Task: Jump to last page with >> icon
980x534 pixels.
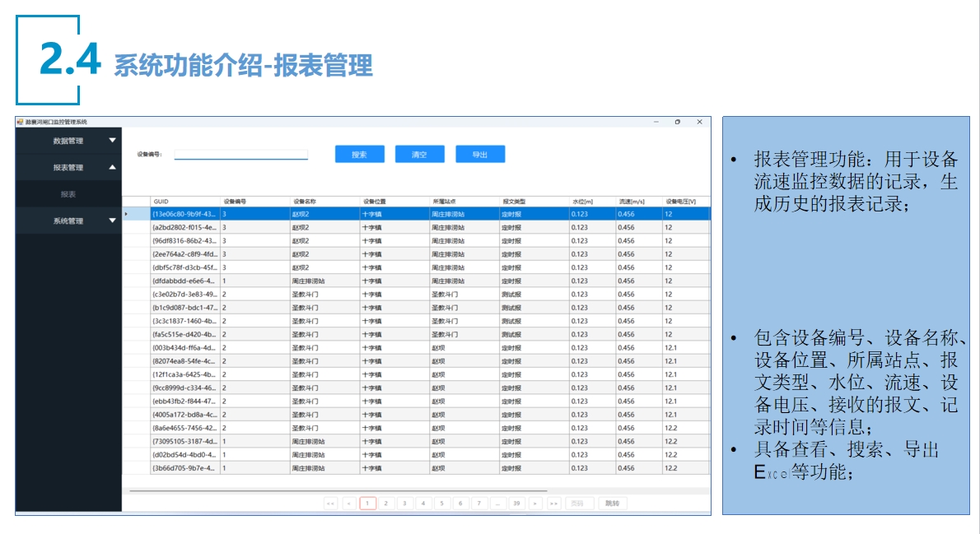Action: (554, 503)
